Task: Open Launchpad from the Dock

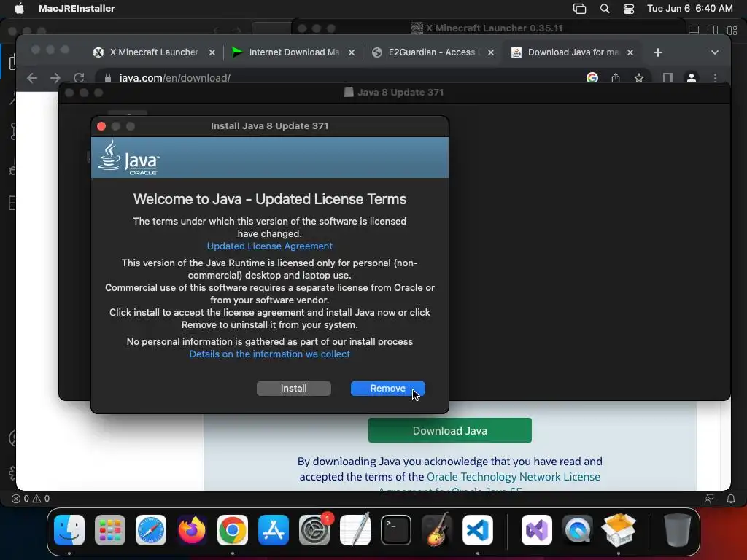Action: tap(110, 530)
